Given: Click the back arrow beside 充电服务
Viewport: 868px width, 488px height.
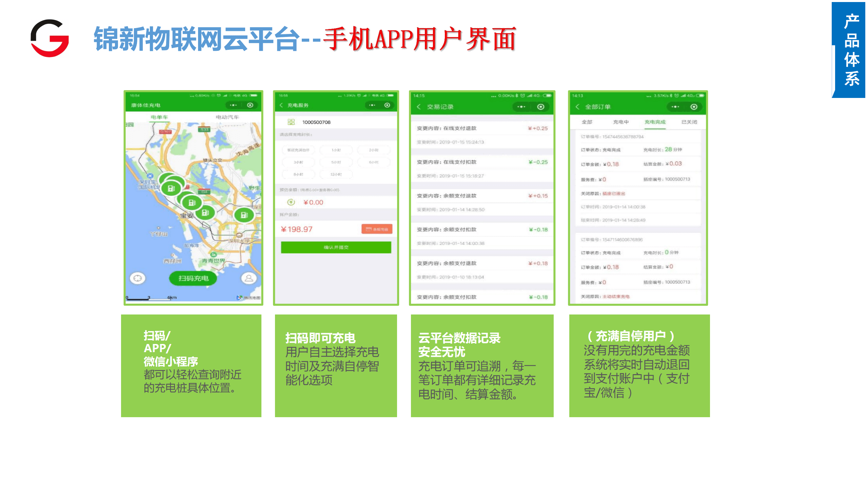Looking at the screenshot, I should click(281, 105).
